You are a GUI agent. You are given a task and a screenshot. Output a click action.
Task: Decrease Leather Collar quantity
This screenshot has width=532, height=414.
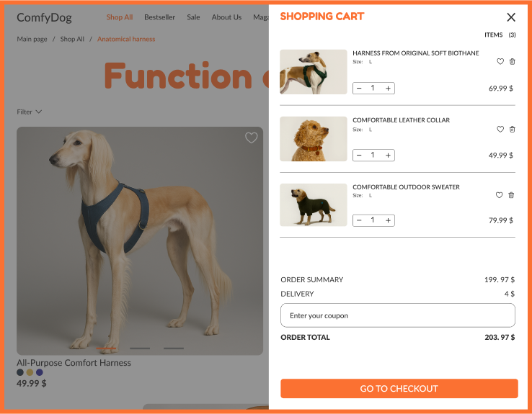click(x=359, y=156)
